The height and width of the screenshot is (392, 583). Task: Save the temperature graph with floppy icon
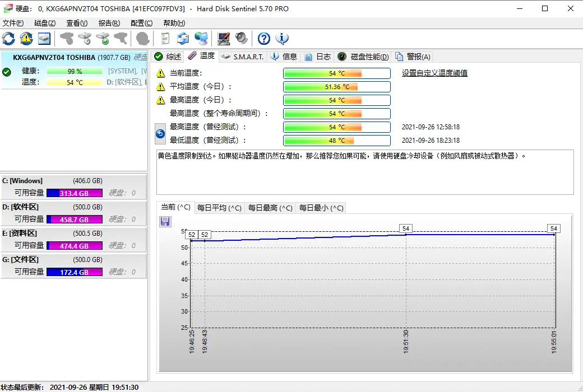[x=165, y=222]
